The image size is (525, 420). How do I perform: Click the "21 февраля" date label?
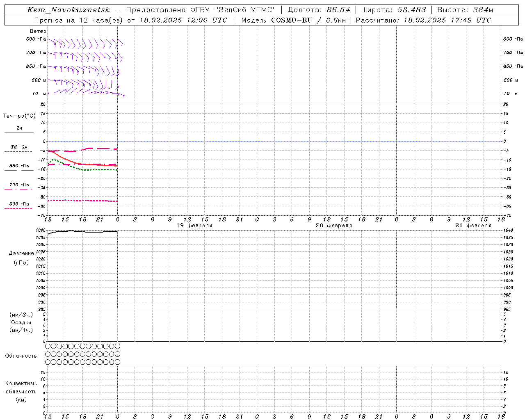(x=473, y=226)
